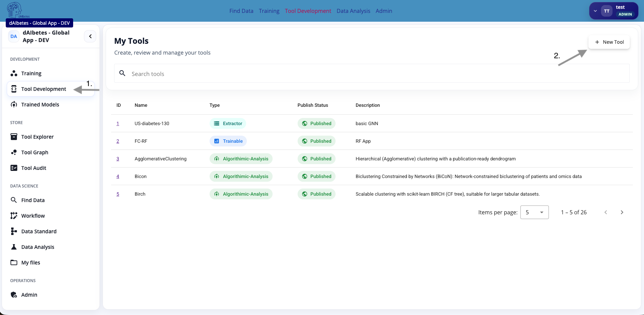
Task: Open Admin in the top navigation
Action: coord(384,11)
